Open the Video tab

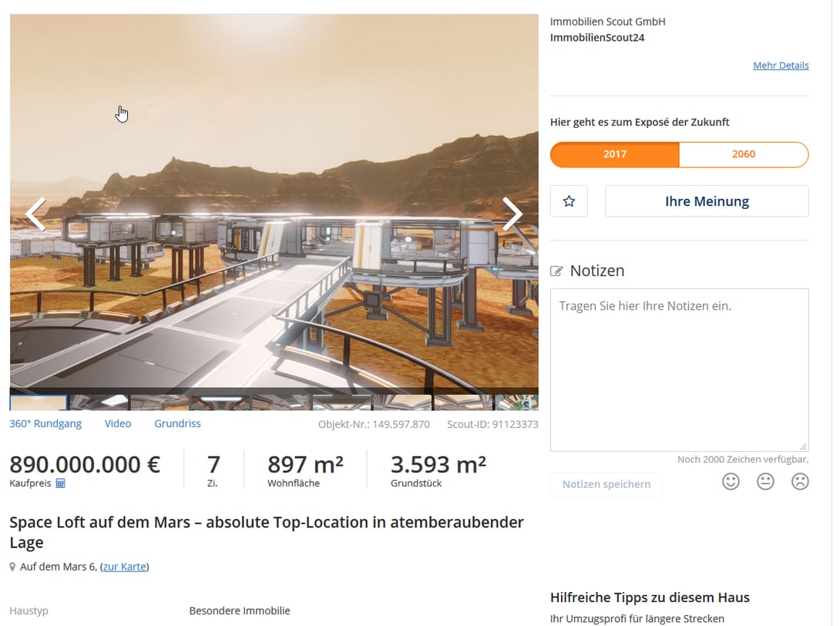pos(118,423)
